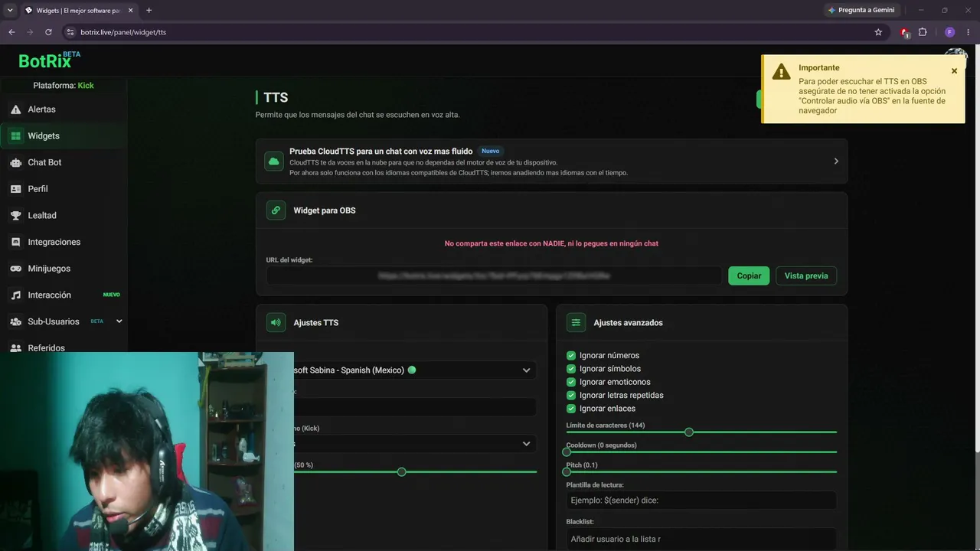Viewport: 980px width, 551px height.
Task: Click the browser forward arrow
Action: (30, 32)
